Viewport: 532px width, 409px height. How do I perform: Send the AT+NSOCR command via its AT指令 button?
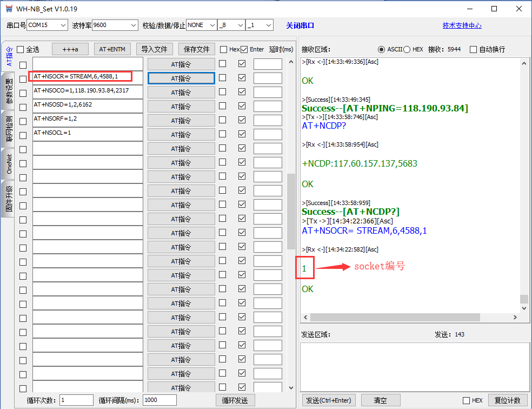point(181,78)
